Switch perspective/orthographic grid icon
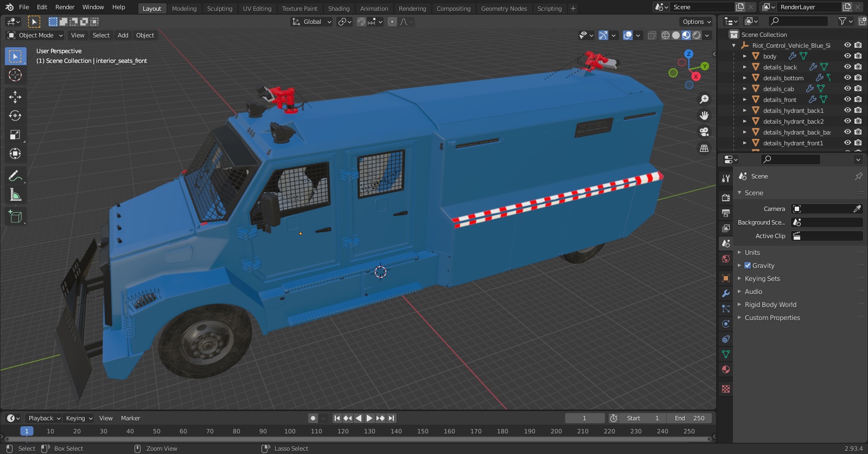The height and width of the screenshot is (454, 868). (x=704, y=148)
